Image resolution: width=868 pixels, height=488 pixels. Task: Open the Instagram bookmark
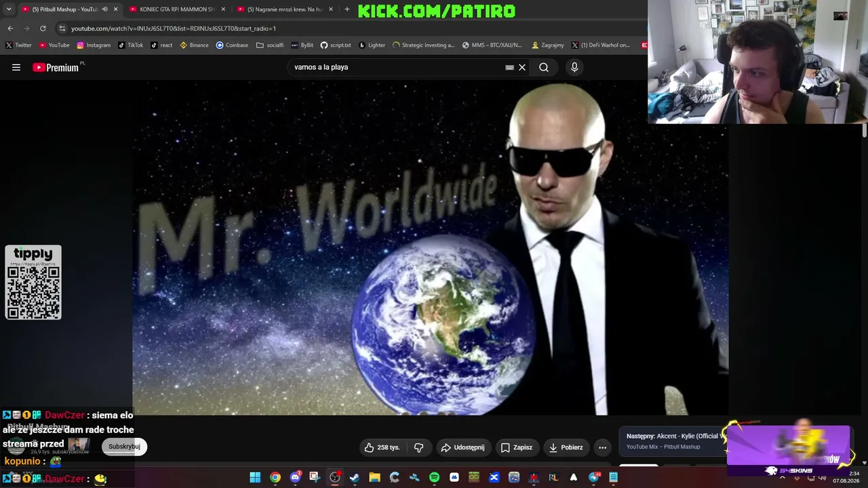[94, 45]
